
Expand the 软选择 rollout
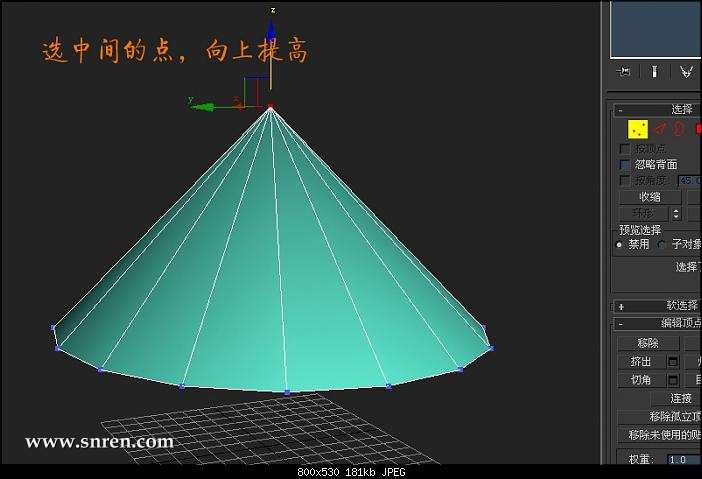point(657,306)
